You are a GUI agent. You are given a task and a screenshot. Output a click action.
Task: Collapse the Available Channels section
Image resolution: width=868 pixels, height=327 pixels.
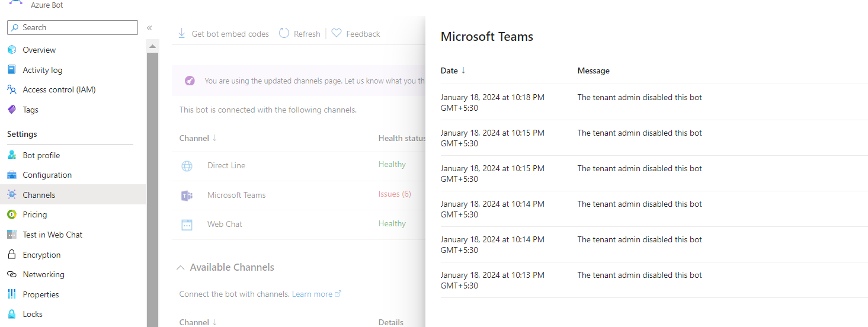click(x=180, y=268)
